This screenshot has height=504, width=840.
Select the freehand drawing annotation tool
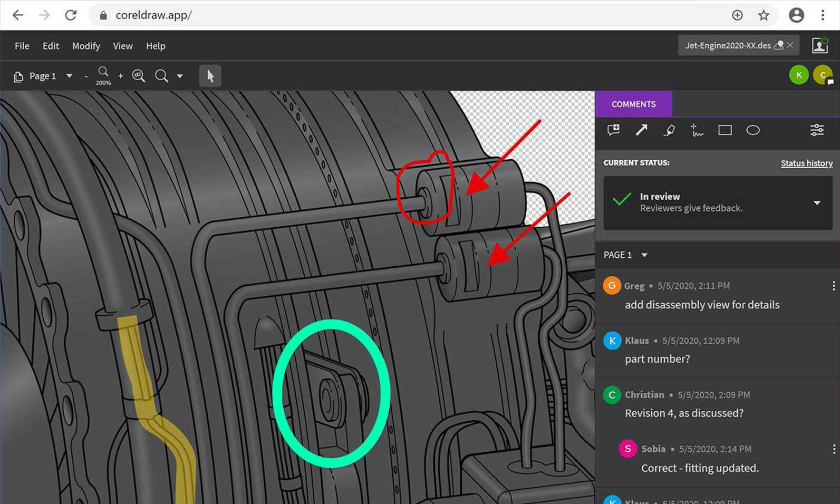pyautogui.click(x=697, y=130)
